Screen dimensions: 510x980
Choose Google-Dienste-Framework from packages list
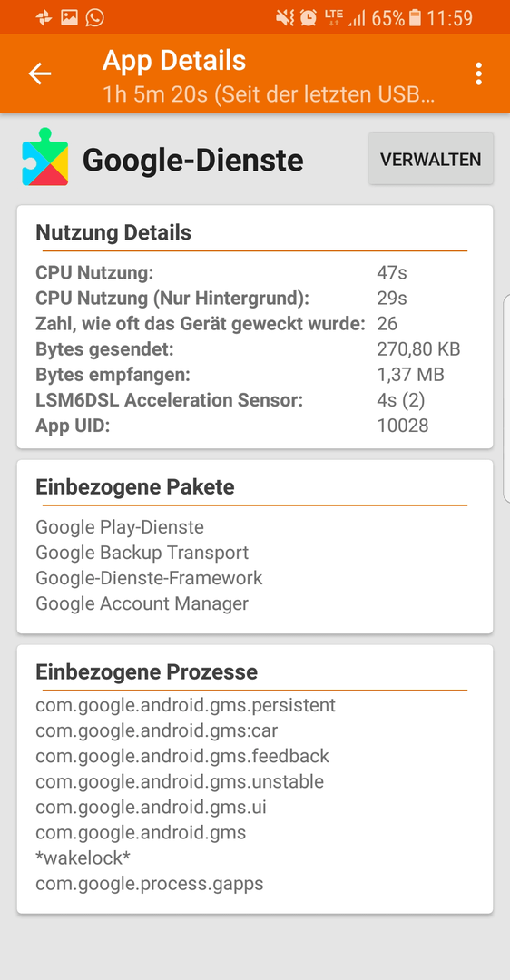149,578
